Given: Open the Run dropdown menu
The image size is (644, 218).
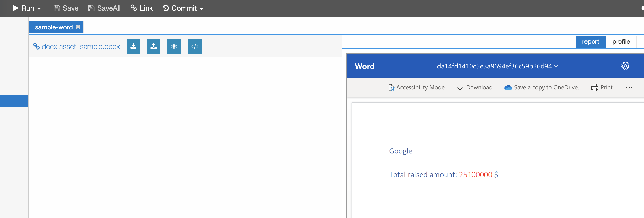Looking at the screenshot, I should pos(39,9).
